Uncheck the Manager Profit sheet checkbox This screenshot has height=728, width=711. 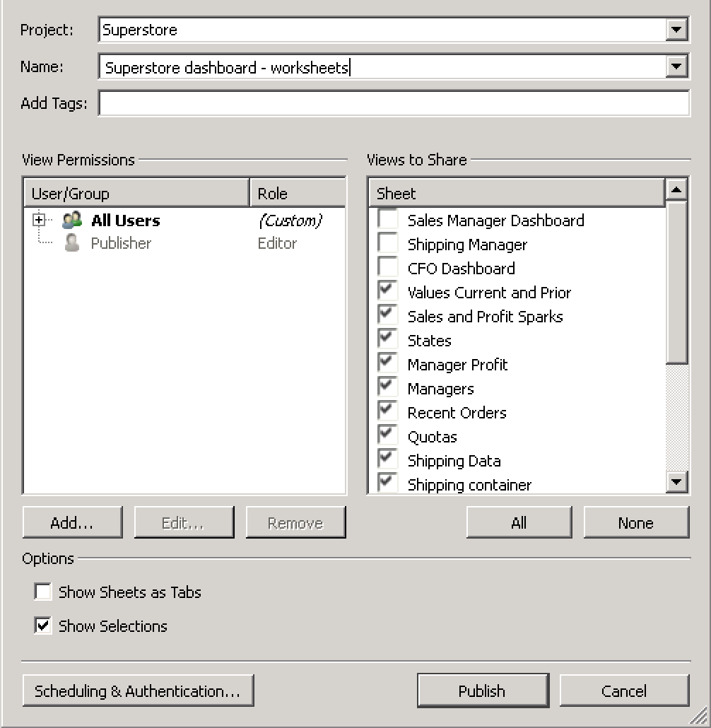tap(388, 363)
